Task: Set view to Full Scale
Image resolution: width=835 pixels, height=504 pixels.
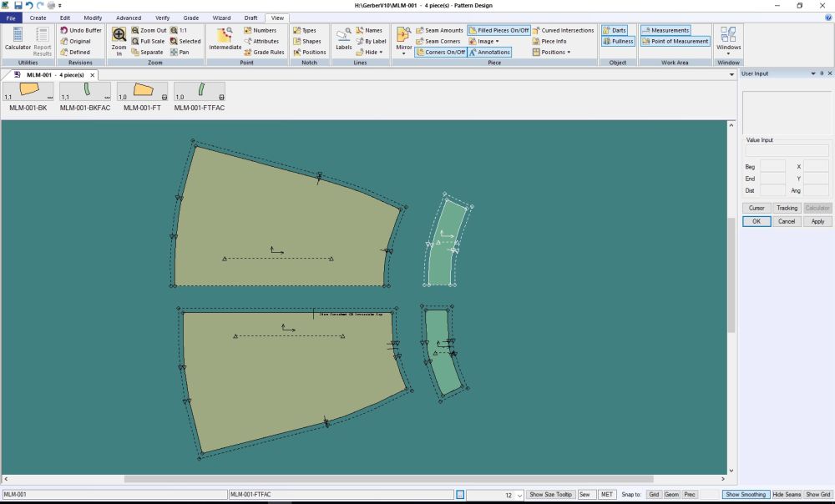Action: (148, 41)
